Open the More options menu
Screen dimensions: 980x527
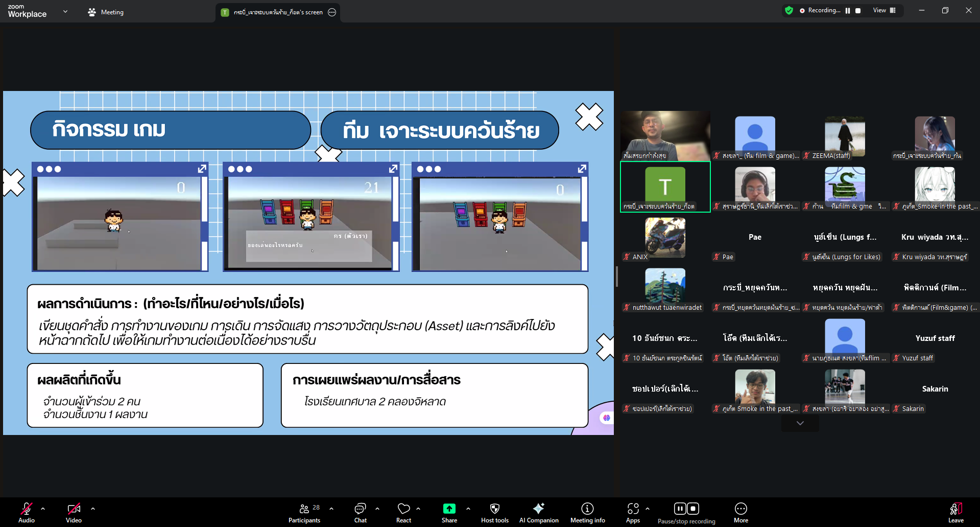740,512
